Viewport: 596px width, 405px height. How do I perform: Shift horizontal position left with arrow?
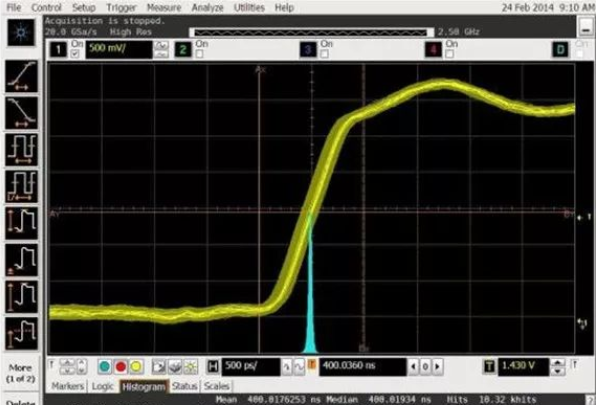point(413,367)
